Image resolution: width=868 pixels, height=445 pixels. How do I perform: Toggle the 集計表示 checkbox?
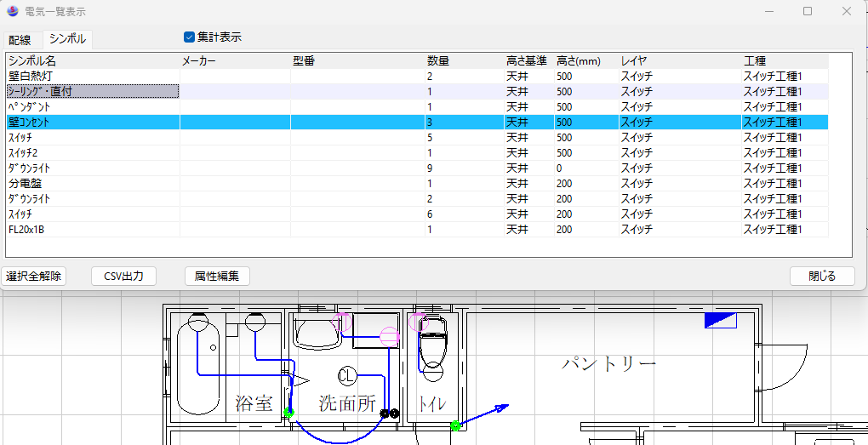click(x=190, y=37)
